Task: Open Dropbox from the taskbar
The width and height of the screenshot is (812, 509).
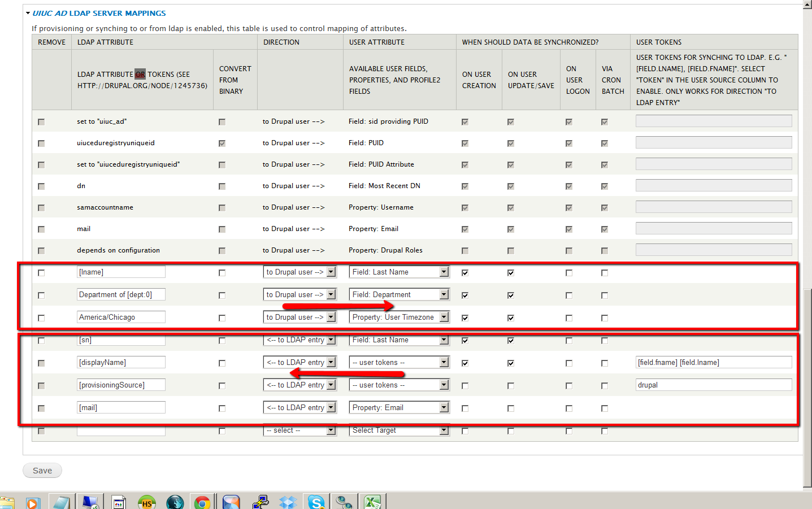Action: [x=288, y=502]
